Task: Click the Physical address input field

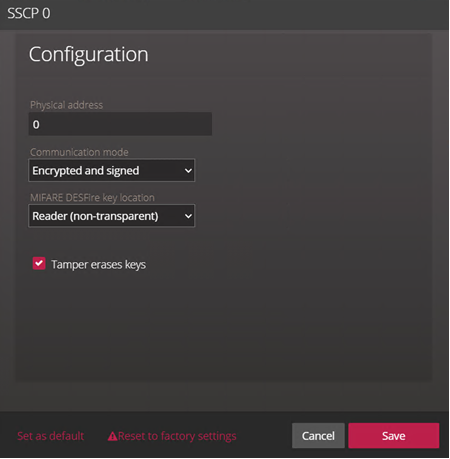Action: tap(120, 124)
